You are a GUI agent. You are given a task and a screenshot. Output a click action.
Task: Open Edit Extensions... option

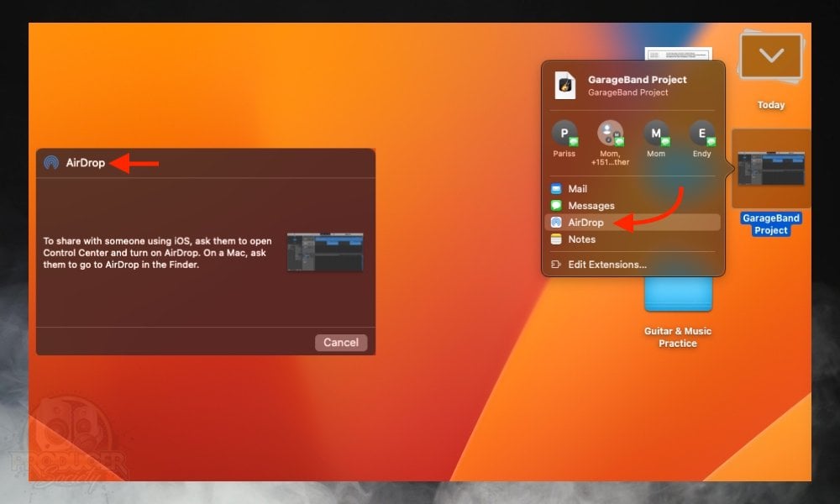coord(633,265)
